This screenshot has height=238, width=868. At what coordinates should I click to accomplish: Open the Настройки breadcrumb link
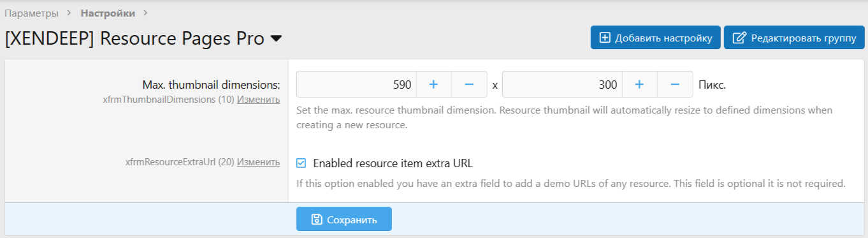coord(108,13)
